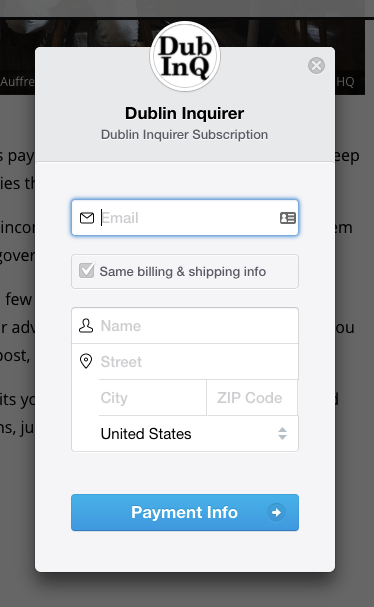Image resolution: width=374 pixels, height=607 pixels.
Task: Click the person icon beside Name
Action: tap(86, 326)
